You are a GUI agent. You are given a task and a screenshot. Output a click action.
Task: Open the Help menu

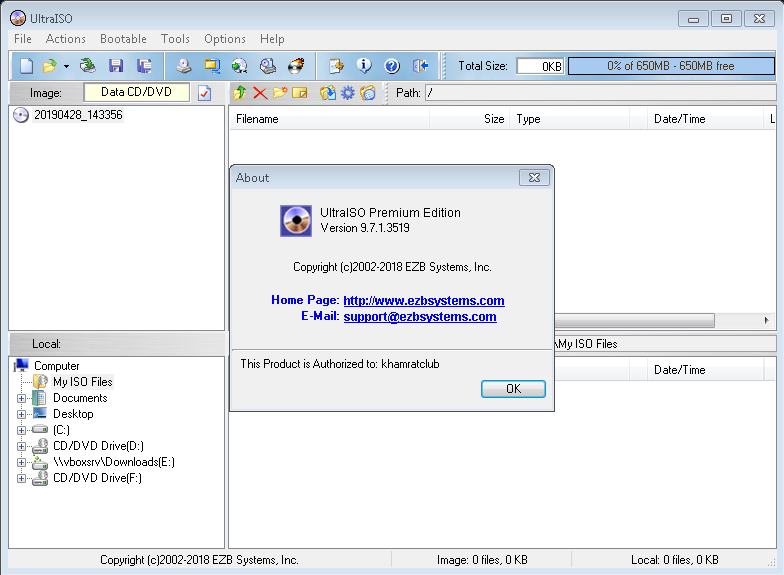click(272, 38)
